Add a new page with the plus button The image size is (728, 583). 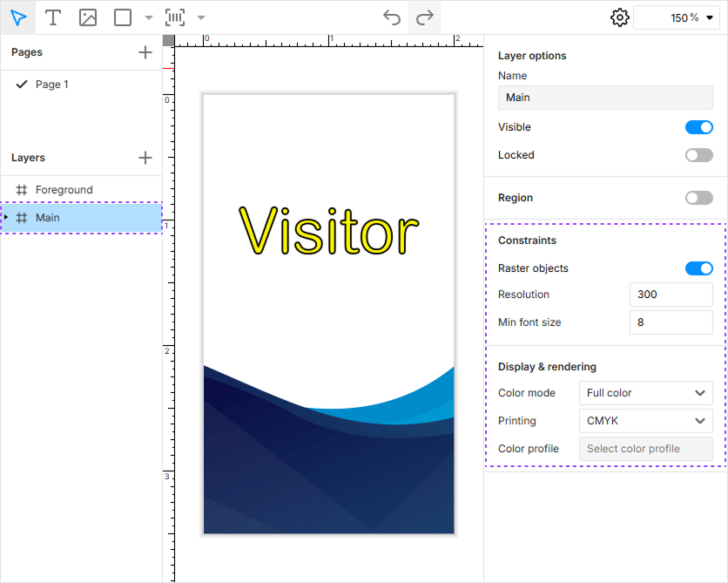tap(145, 52)
